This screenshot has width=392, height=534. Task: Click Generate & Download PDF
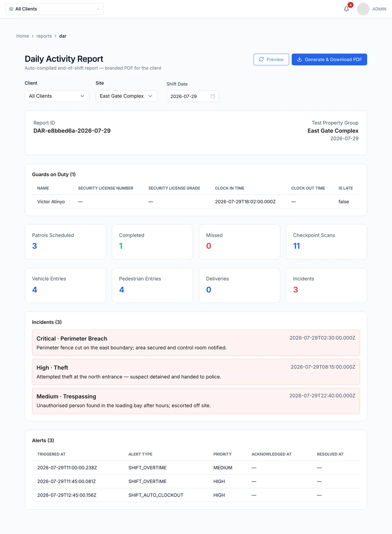coord(329,60)
